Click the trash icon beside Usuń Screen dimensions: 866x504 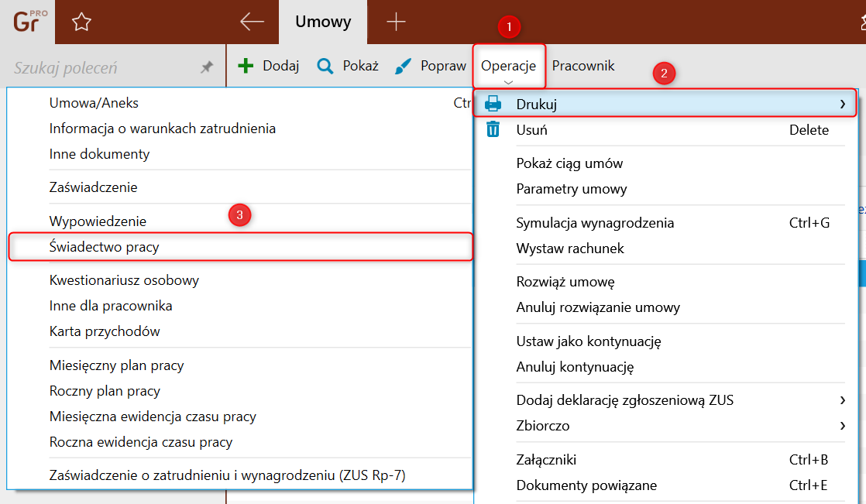click(x=493, y=129)
